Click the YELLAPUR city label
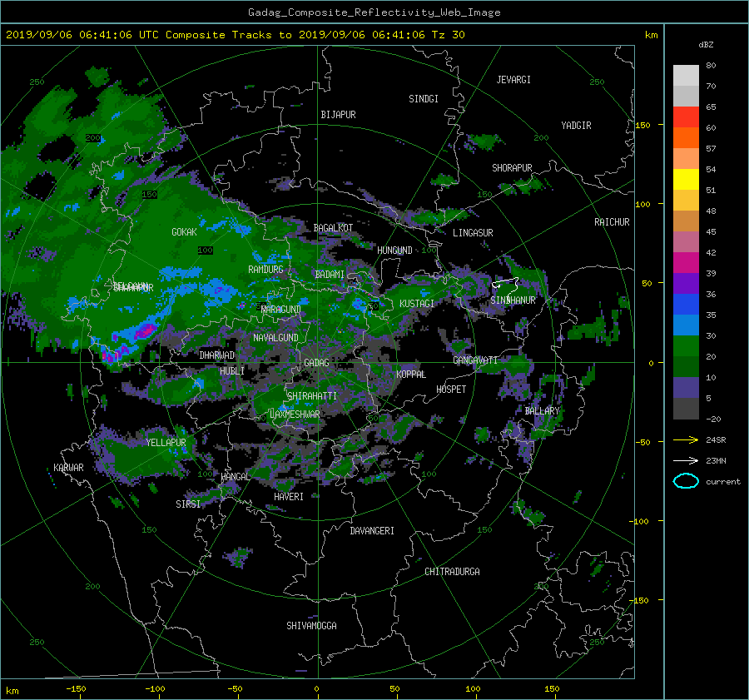Screen dimensions: 749x700 pyautogui.click(x=166, y=443)
